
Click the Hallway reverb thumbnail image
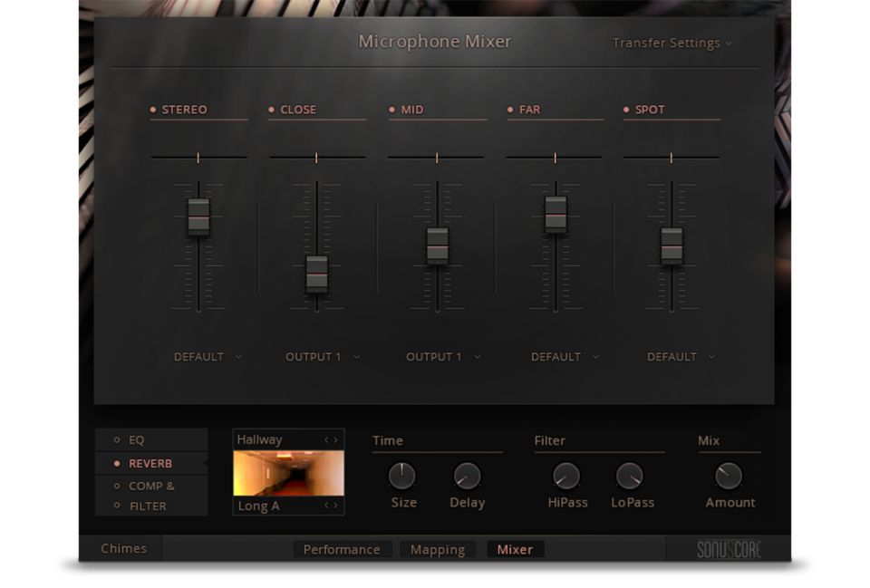(x=288, y=473)
